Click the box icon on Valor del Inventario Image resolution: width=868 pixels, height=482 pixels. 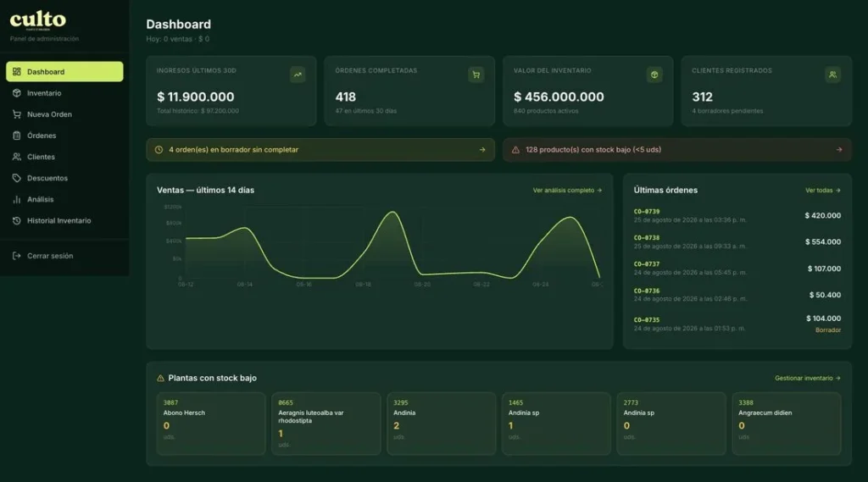tap(654, 75)
